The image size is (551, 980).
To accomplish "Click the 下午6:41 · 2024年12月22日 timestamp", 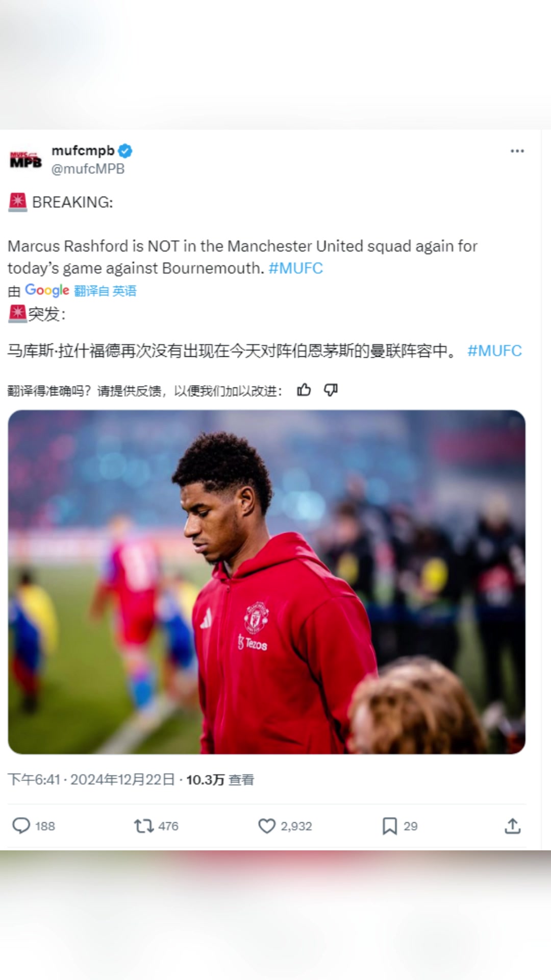I will point(91,780).
